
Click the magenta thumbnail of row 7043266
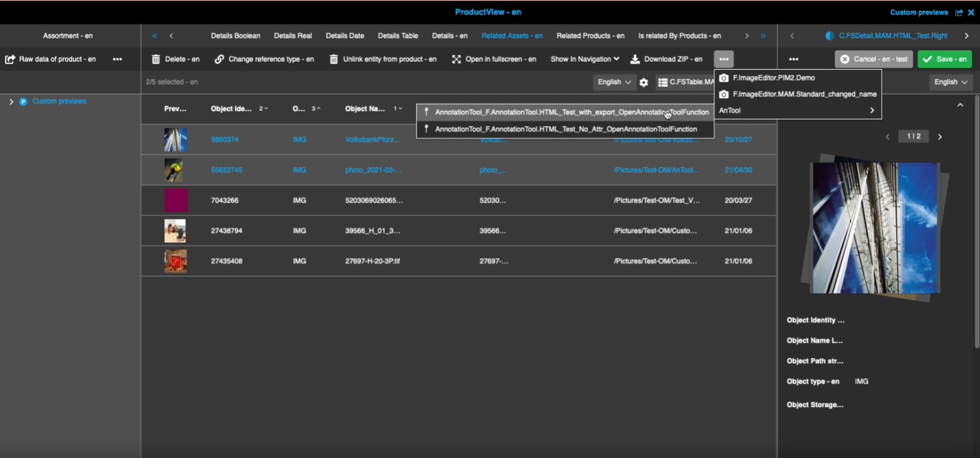pos(175,200)
